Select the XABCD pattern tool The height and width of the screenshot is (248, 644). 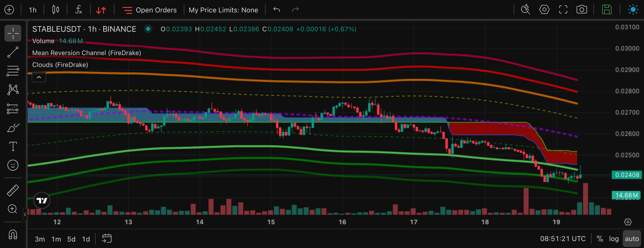point(13,90)
